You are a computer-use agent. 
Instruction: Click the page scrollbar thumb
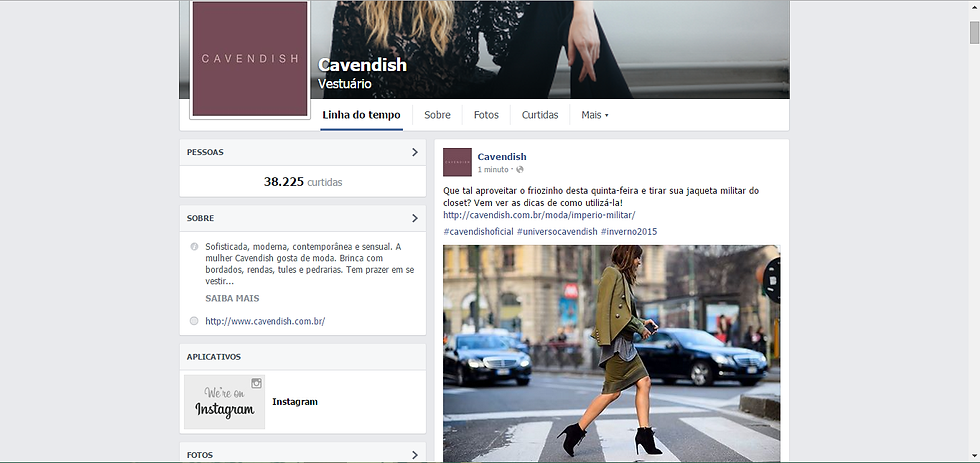pos(974,31)
